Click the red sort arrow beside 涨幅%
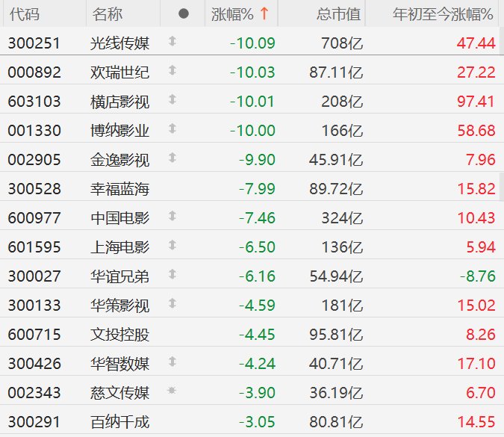The width and height of the screenshot is (504, 437). coord(264,13)
